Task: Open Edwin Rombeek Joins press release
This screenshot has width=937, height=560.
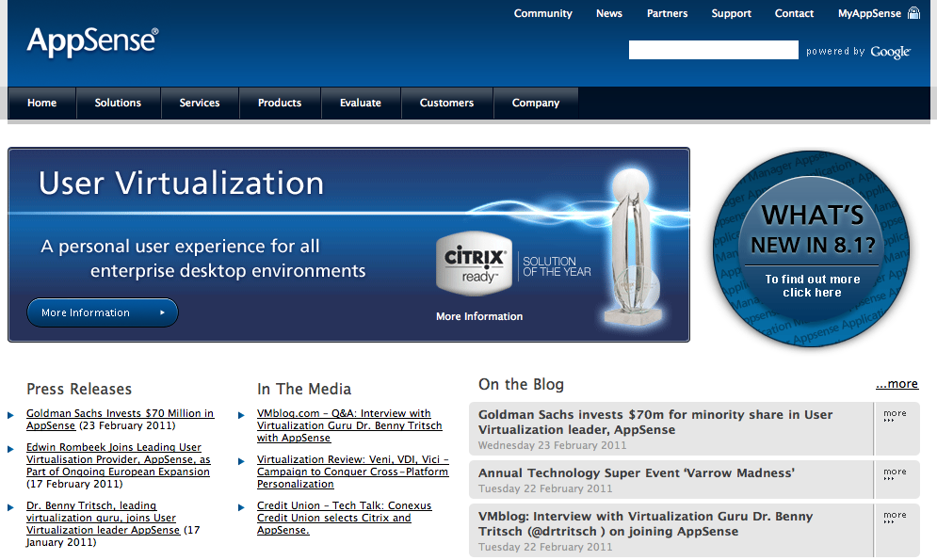Action: click(118, 459)
